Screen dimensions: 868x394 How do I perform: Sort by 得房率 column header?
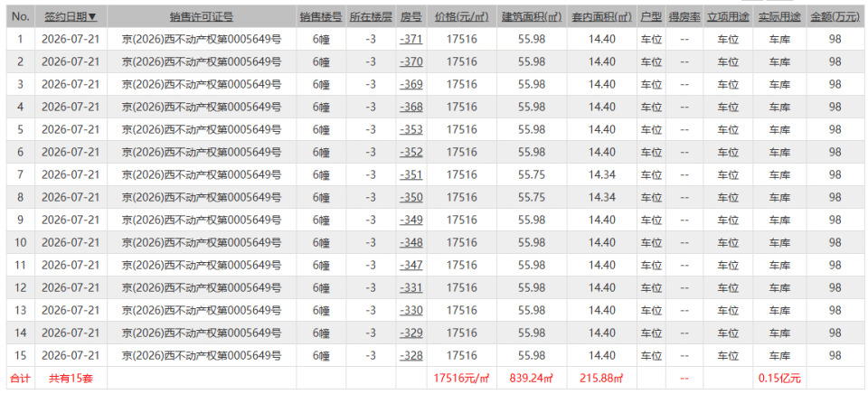tap(684, 17)
